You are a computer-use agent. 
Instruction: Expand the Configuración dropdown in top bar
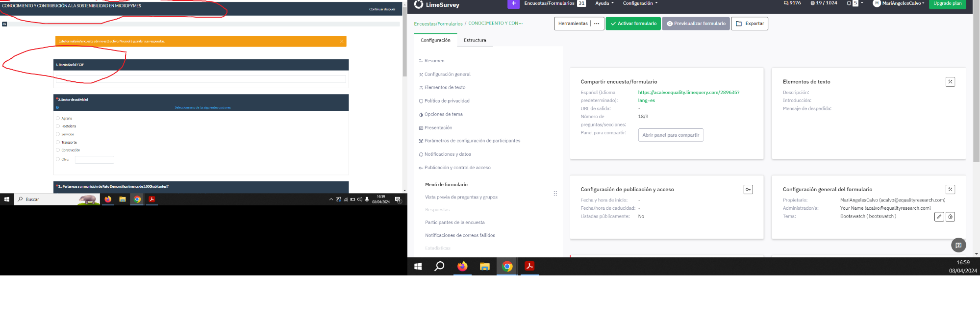[640, 3]
